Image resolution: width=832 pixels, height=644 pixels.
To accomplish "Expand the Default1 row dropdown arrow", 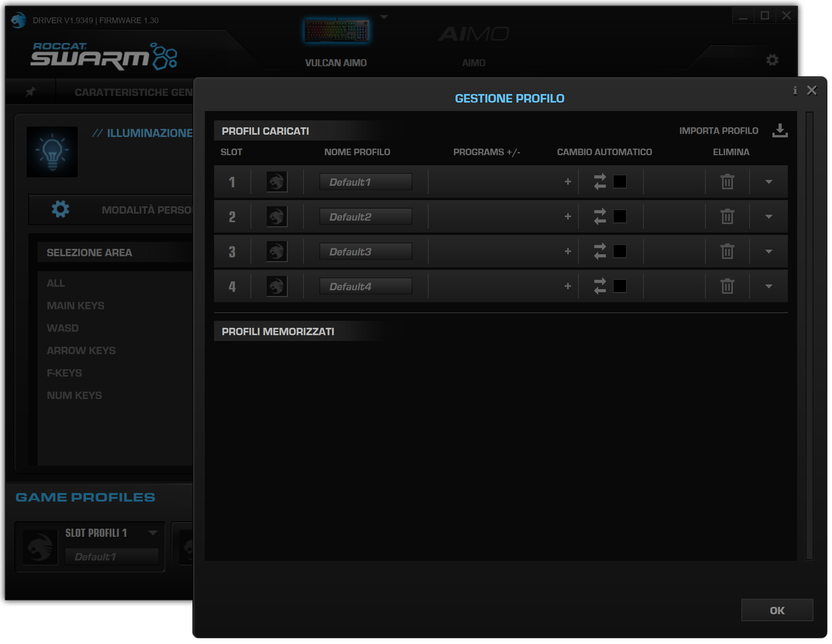I will pyautogui.click(x=769, y=182).
